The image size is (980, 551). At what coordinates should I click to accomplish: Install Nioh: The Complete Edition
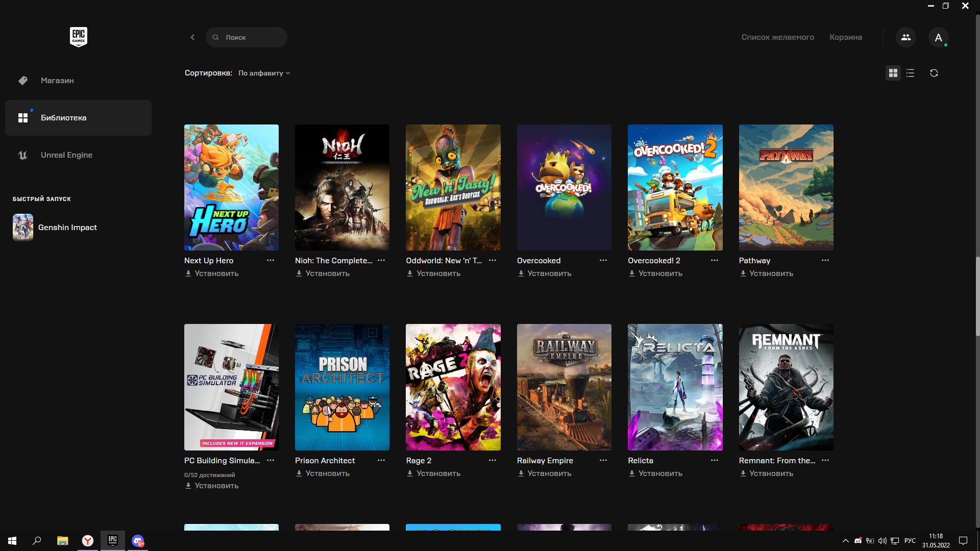(323, 273)
